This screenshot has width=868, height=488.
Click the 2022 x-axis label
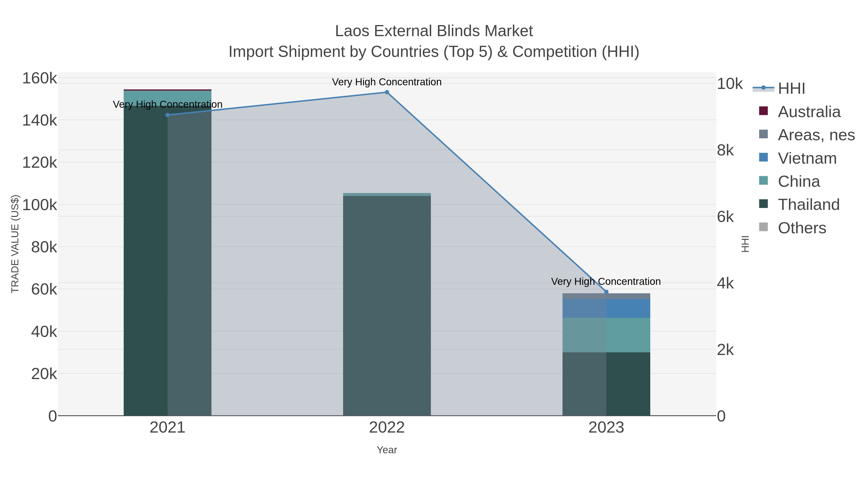[387, 428]
